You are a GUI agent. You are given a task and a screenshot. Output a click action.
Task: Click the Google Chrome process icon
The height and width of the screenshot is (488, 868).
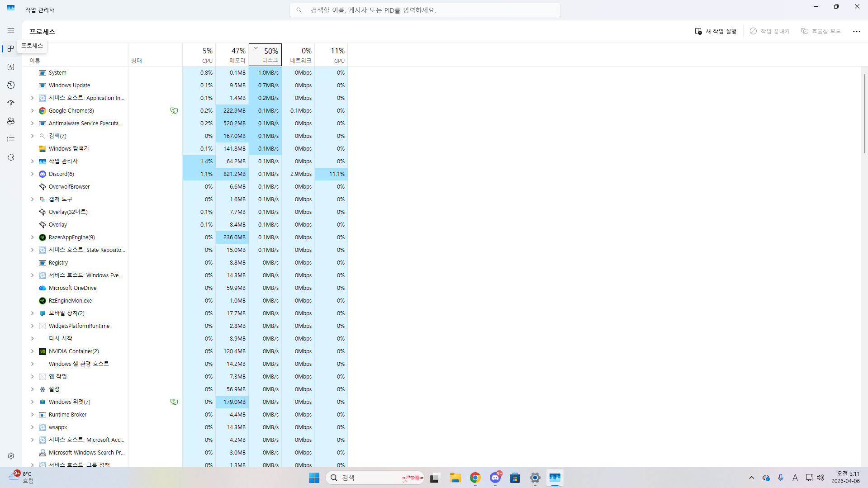tap(43, 111)
